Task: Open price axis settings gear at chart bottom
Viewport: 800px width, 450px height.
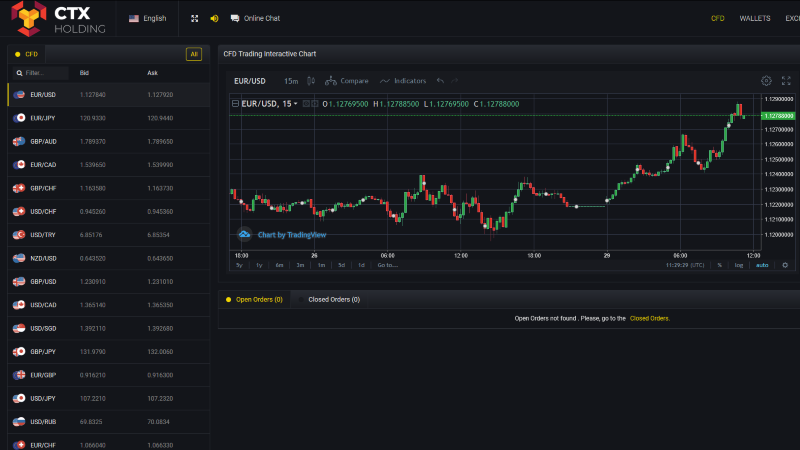Action: (x=785, y=265)
